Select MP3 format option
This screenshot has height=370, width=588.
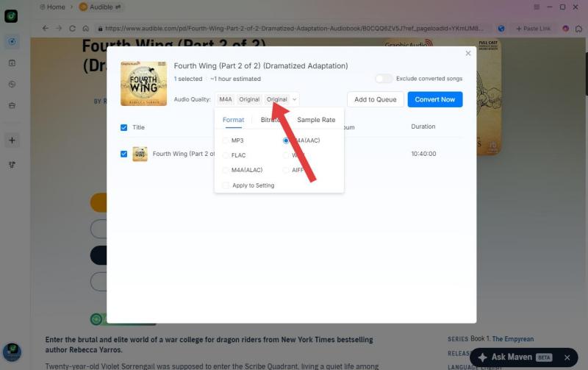point(233,140)
